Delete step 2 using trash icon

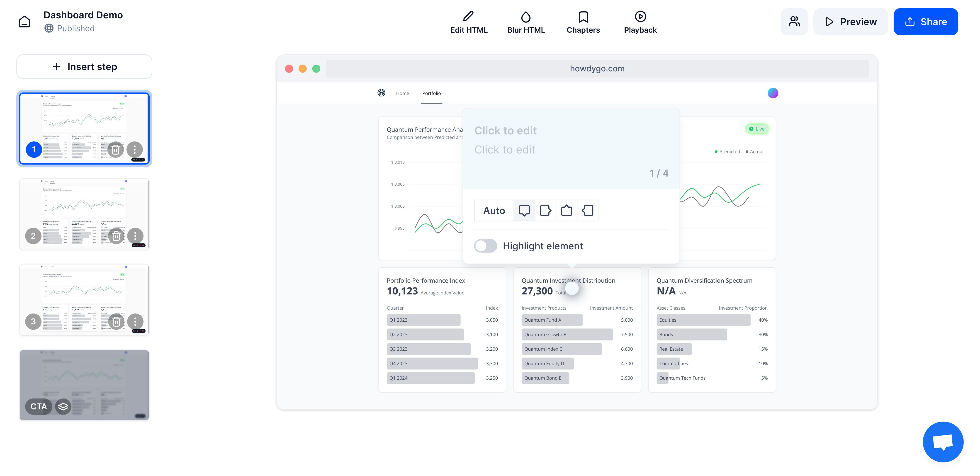pyautogui.click(x=116, y=236)
